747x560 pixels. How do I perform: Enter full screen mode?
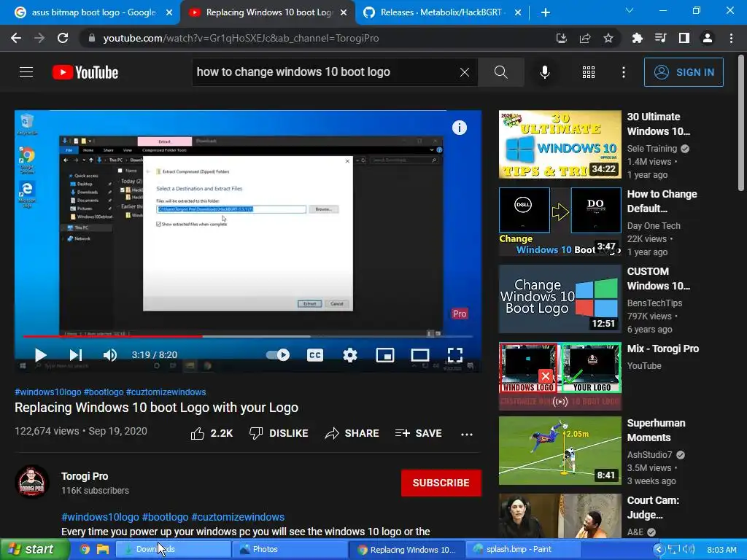(x=455, y=355)
